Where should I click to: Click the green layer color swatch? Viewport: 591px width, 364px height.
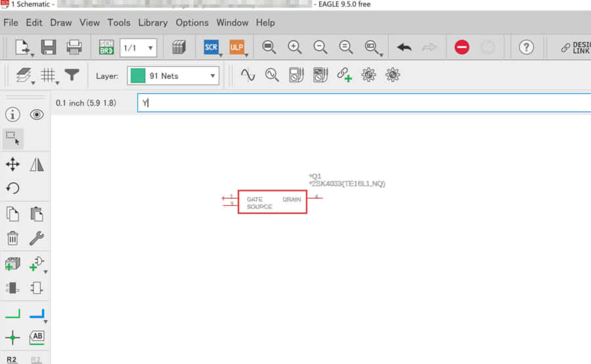coord(137,76)
